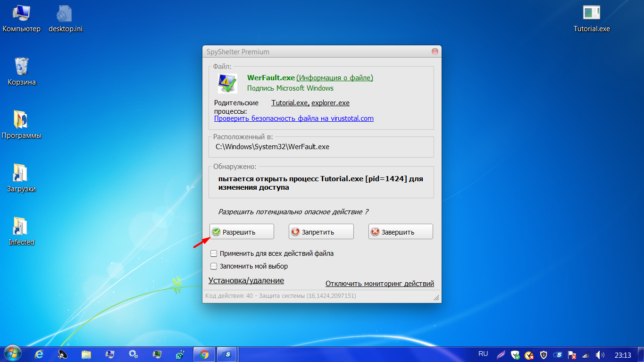Click the dialog resize grip corner
The image size is (644, 362).
(x=436, y=298)
